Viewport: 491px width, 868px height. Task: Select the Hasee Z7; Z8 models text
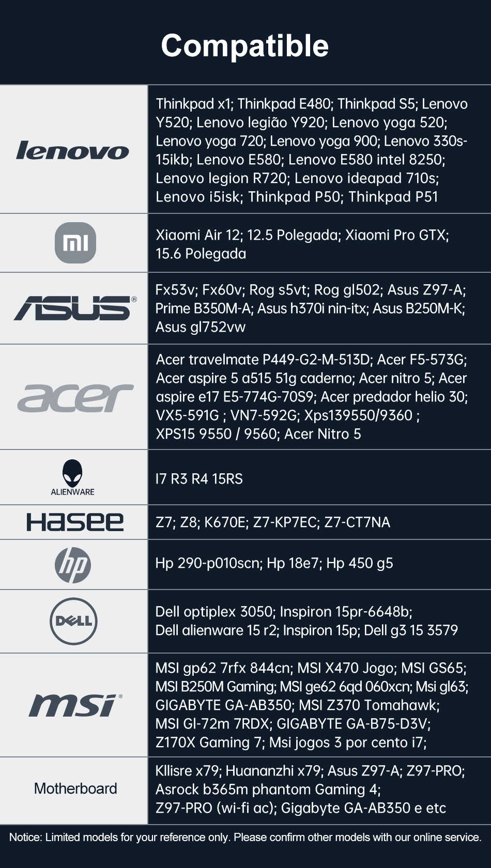pyautogui.click(x=273, y=522)
